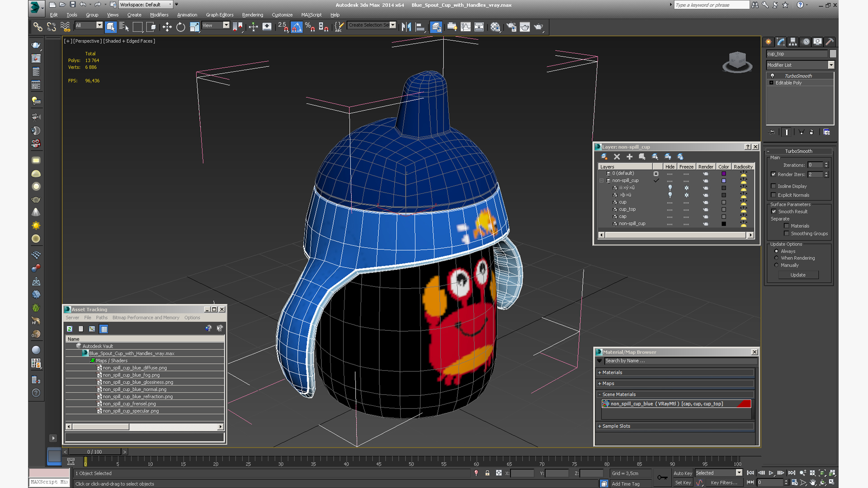Toggle the Smooth Result checkbox
Viewport: 868px width, 488px height.
[x=774, y=211]
